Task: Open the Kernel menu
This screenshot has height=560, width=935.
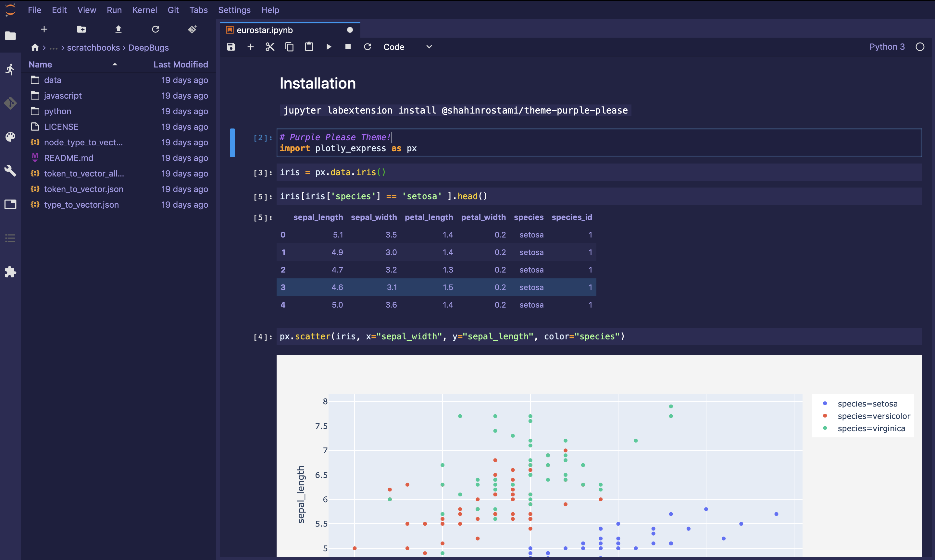Action: (x=144, y=10)
